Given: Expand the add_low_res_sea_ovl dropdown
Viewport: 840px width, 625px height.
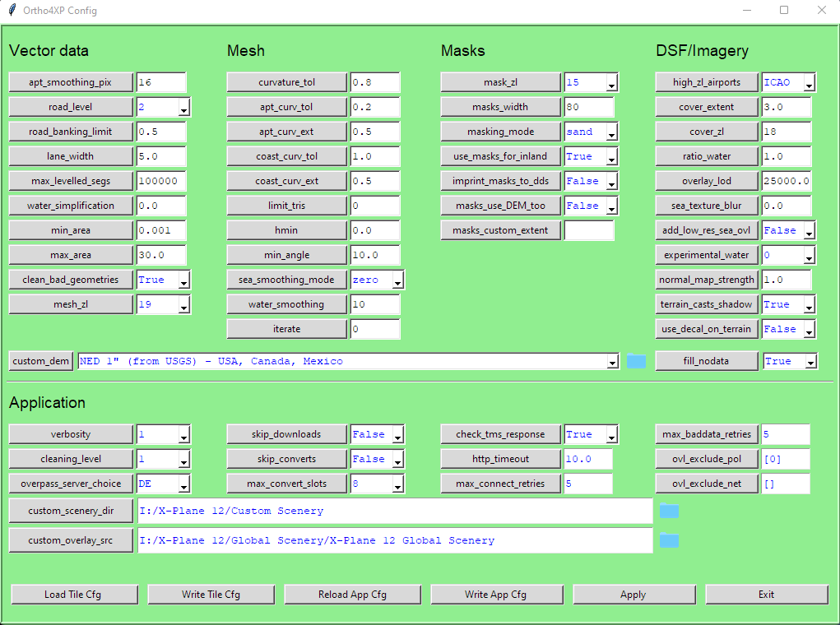Looking at the screenshot, I should click(809, 230).
